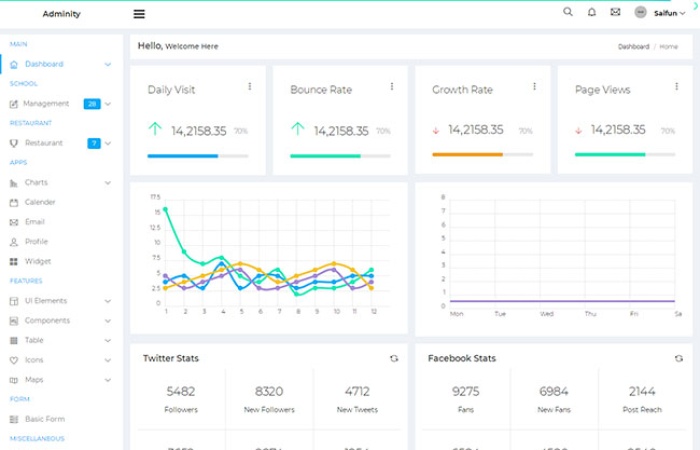700x450 pixels.
Task: Click the 2144 Post Reach stat
Action: (x=642, y=399)
